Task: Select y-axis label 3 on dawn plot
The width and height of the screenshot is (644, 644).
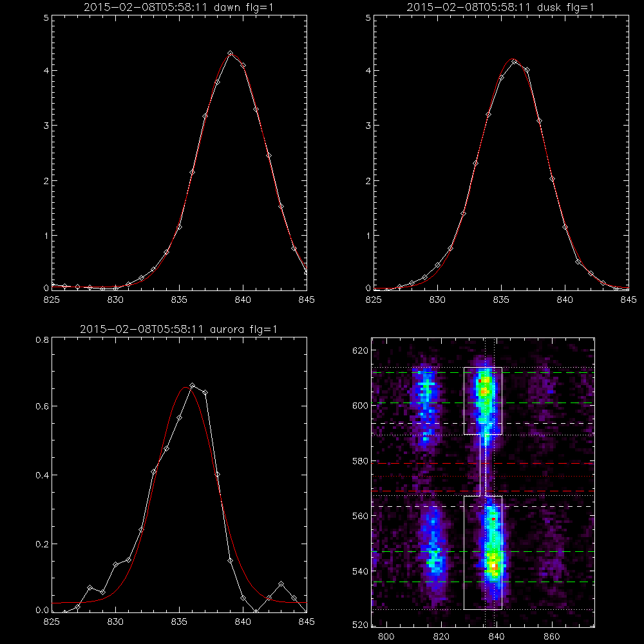Action: tap(46, 126)
